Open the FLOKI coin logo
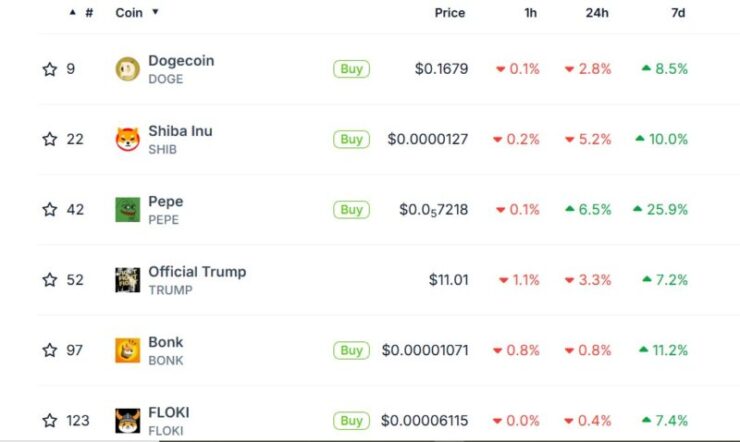Image resolution: width=740 pixels, height=442 pixels. click(x=127, y=420)
